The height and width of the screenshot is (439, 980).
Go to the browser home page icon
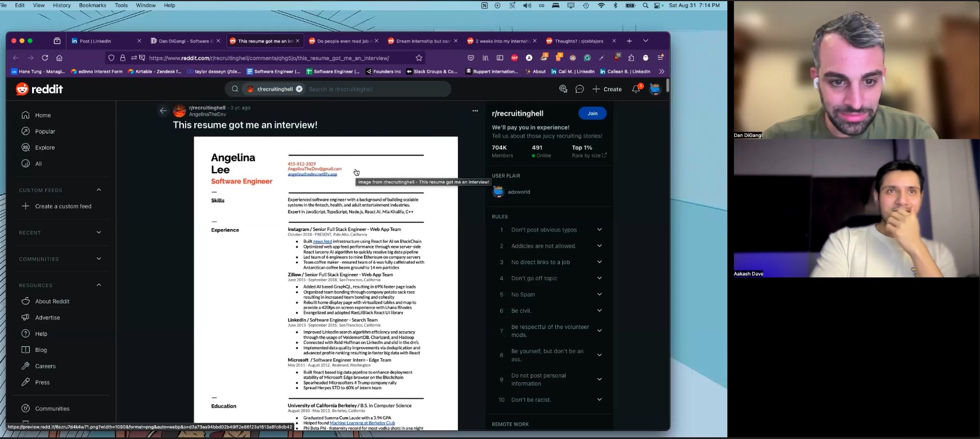[x=59, y=58]
